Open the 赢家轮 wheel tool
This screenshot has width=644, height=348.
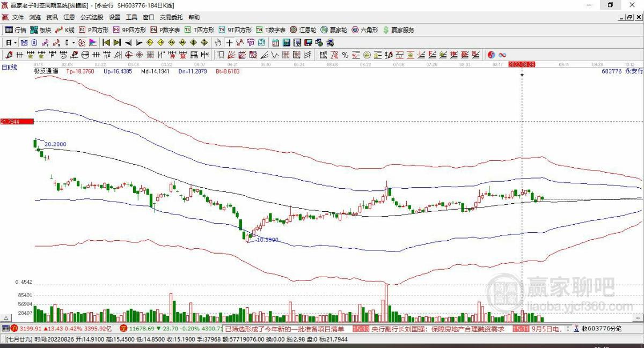(334, 30)
